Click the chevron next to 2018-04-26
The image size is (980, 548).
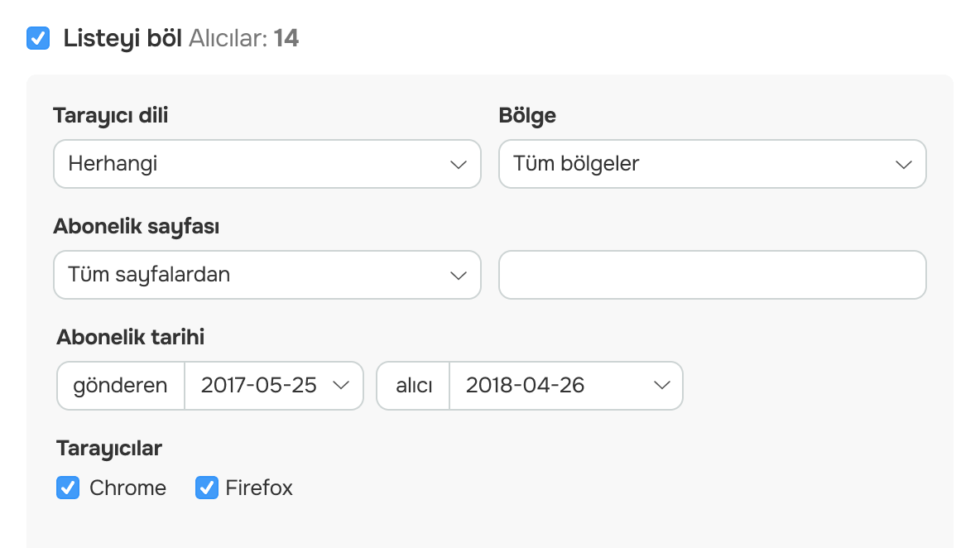[x=661, y=386]
